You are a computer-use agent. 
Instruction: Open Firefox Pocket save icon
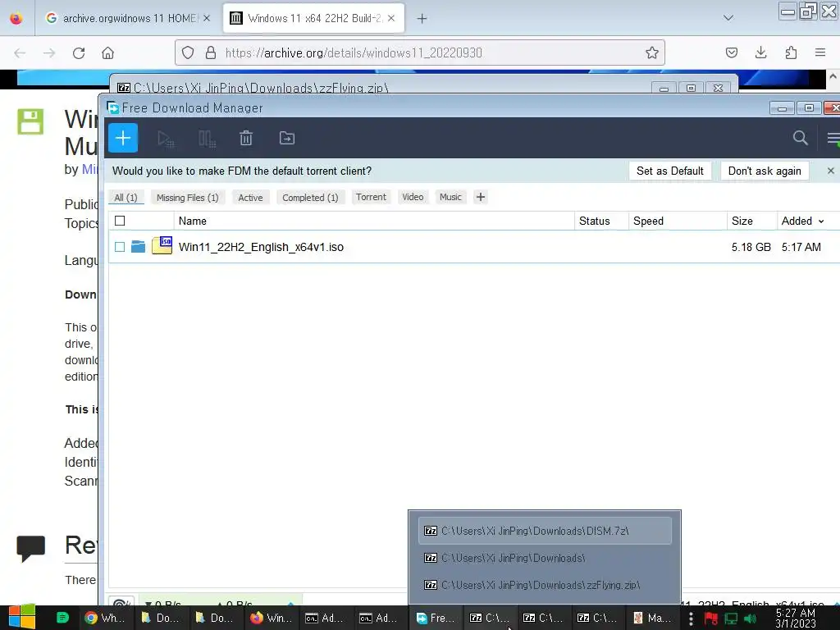(731, 52)
